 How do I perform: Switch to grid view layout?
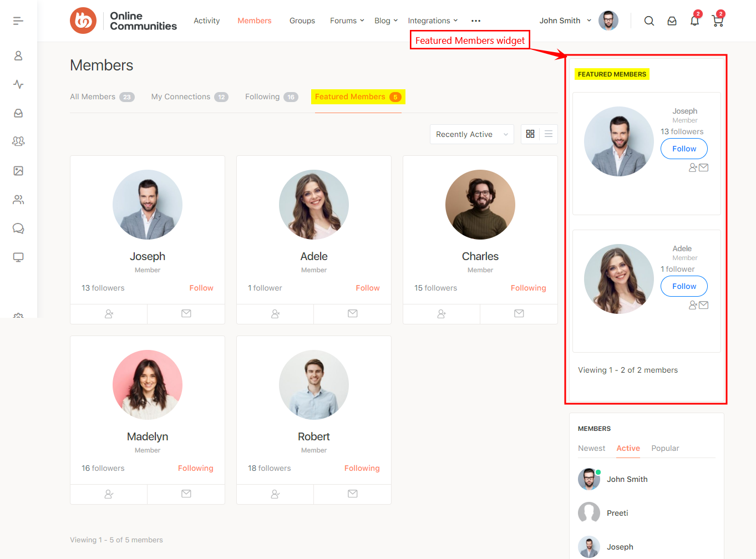pos(530,134)
